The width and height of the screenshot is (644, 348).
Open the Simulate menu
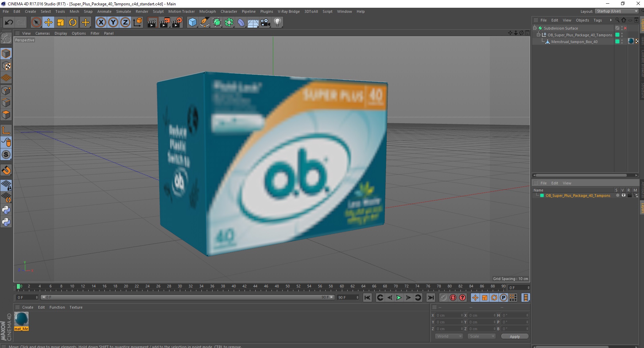124,11
